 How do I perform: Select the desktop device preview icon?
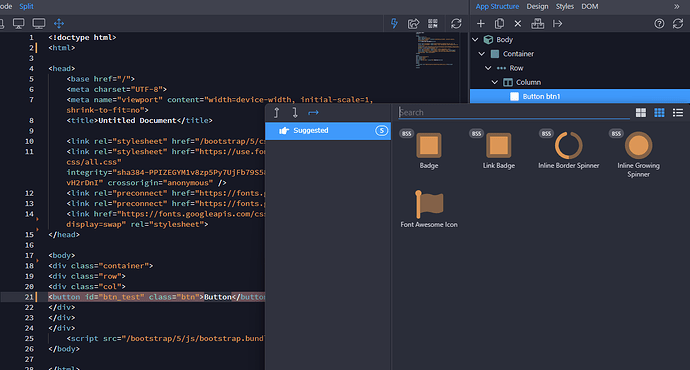[x=18, y=24]
